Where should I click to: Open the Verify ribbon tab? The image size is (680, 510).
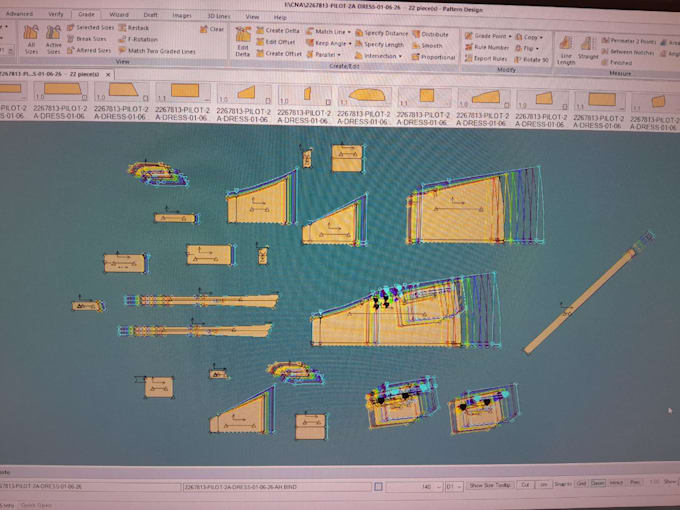click(56, 14)
